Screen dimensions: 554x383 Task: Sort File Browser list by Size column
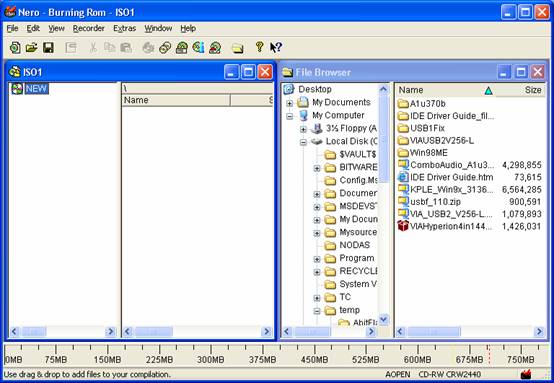519,90
